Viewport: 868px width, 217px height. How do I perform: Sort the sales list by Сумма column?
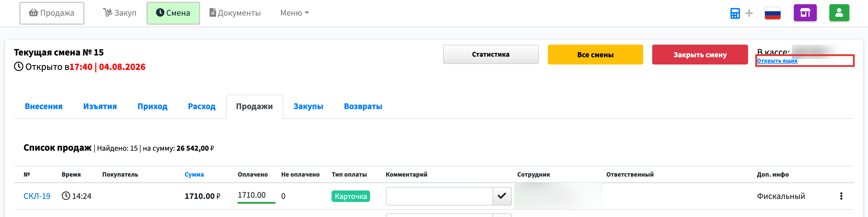pyautogui.click(x=194, y=175)
